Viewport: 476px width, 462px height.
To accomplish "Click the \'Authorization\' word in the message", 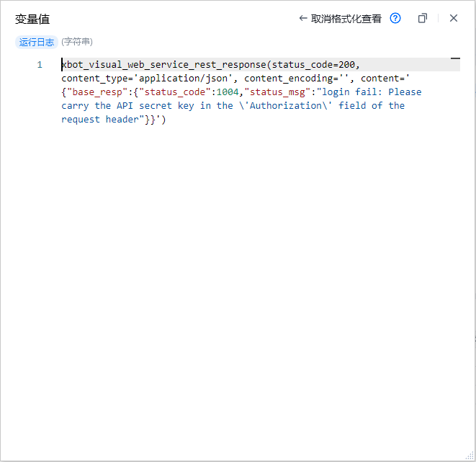I will [286, 106].
